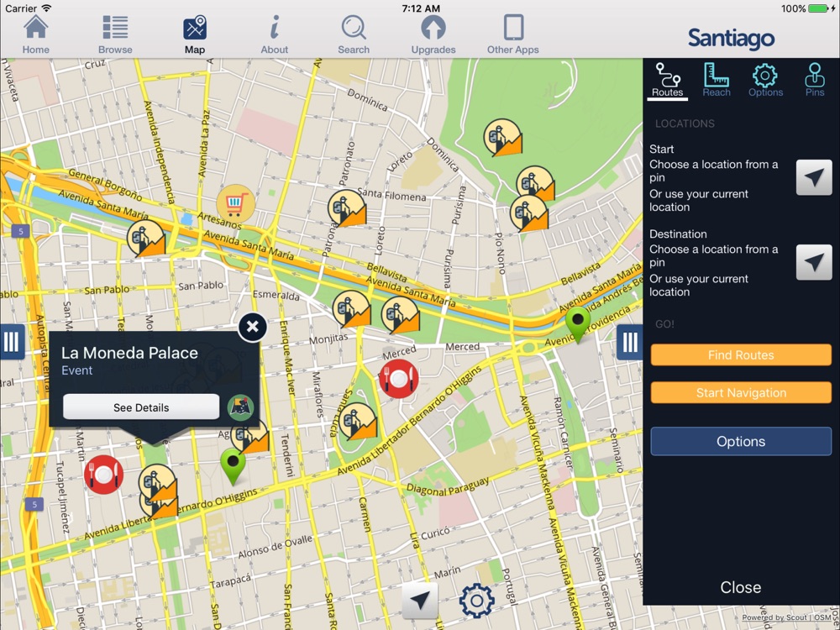
Task: Open the Search tab
Action: pyautogui.click(x=354, y=34)
